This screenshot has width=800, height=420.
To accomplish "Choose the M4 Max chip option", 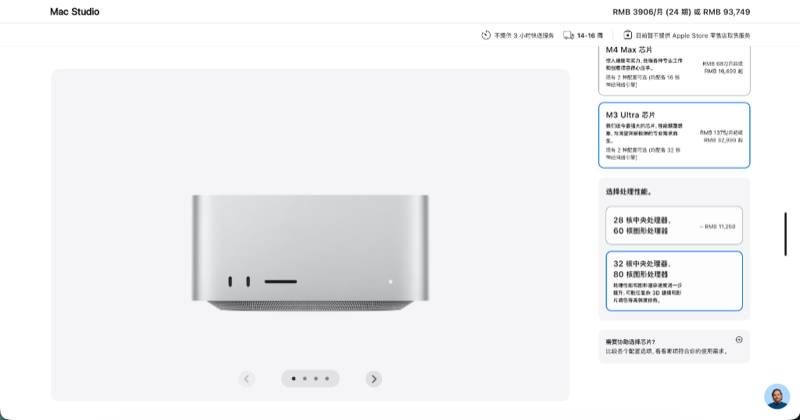I will point(674,70).
